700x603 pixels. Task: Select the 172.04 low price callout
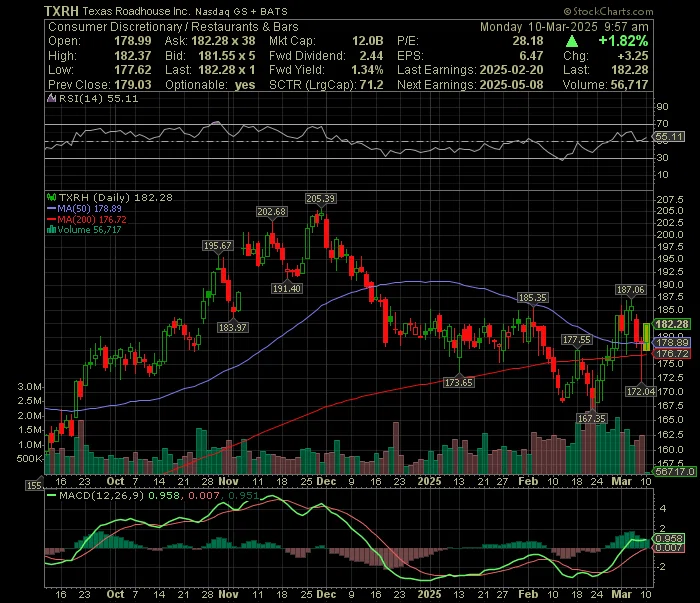[641, 391]
